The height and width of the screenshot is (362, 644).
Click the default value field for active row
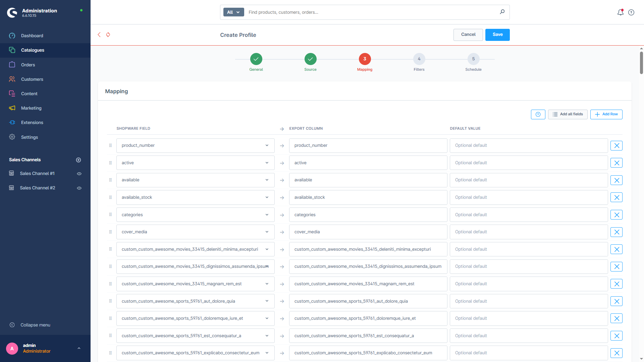tap(529, 163)
